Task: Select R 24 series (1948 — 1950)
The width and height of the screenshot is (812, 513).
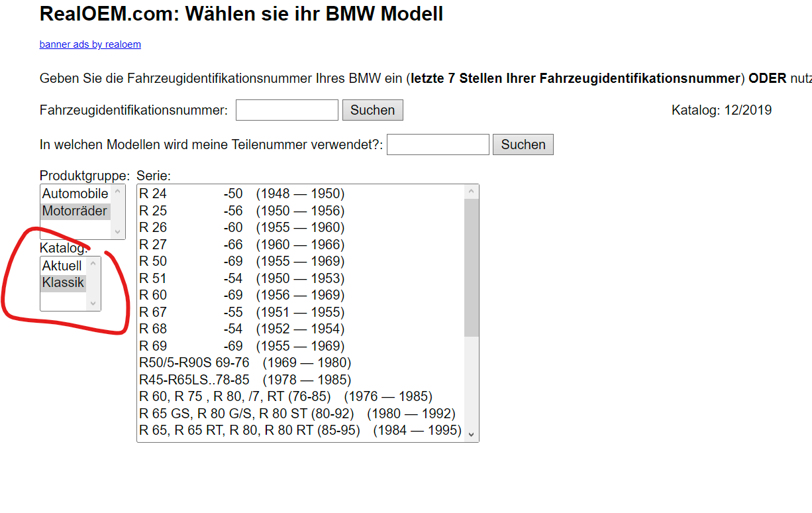Action: pos(242,194)
